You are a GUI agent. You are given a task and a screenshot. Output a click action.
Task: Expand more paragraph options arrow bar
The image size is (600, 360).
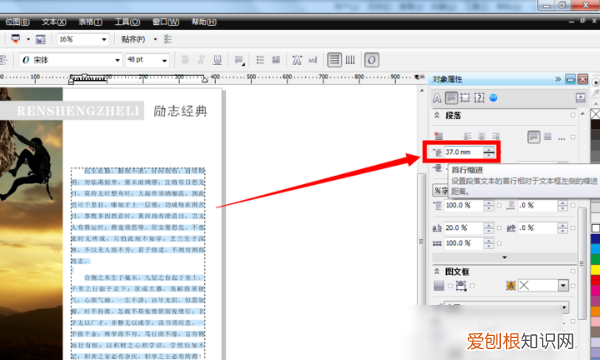coord(504,257)
